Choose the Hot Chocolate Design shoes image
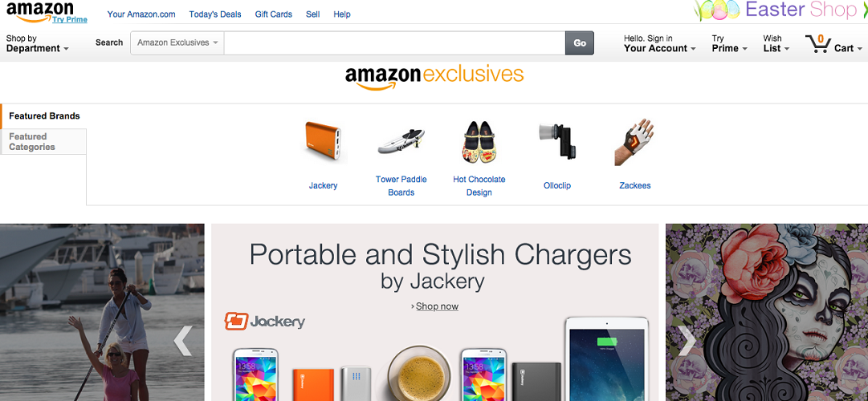This screenshot has width=868, height=401. tap(479, 142)
